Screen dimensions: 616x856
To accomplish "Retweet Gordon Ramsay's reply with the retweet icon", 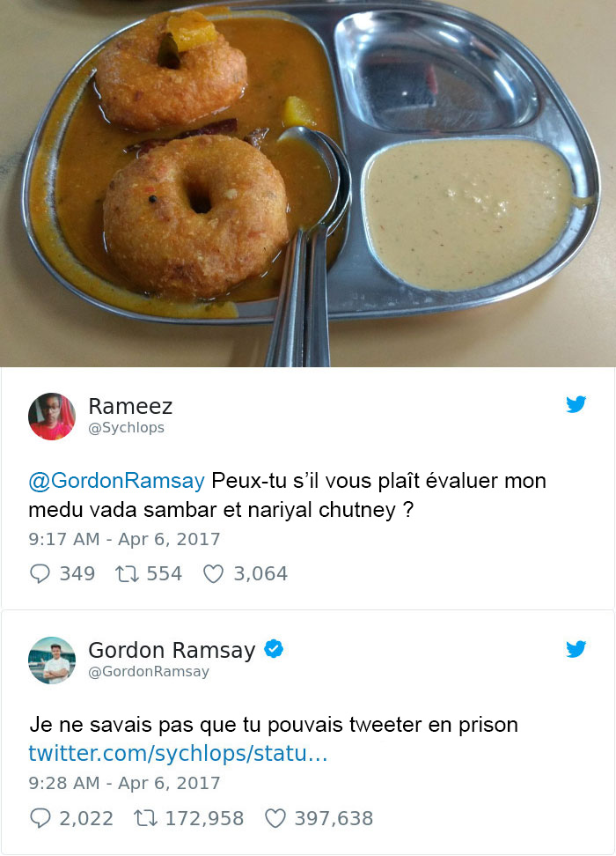I will click(x=146, y=818).
